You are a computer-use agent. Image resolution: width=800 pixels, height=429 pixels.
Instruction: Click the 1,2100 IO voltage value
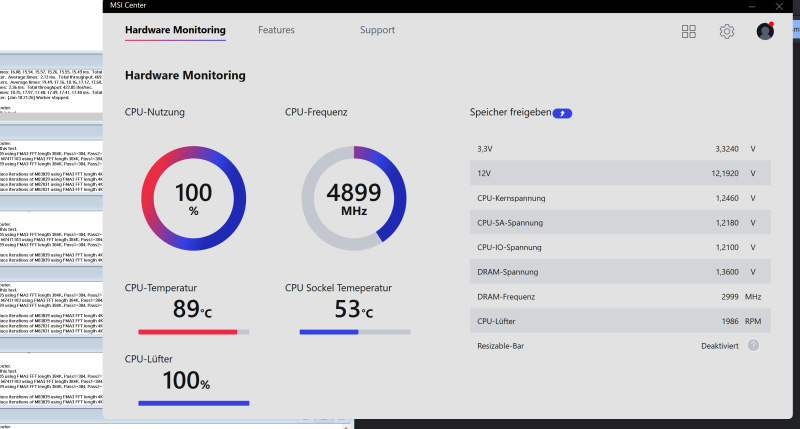[x=727, y=247]
